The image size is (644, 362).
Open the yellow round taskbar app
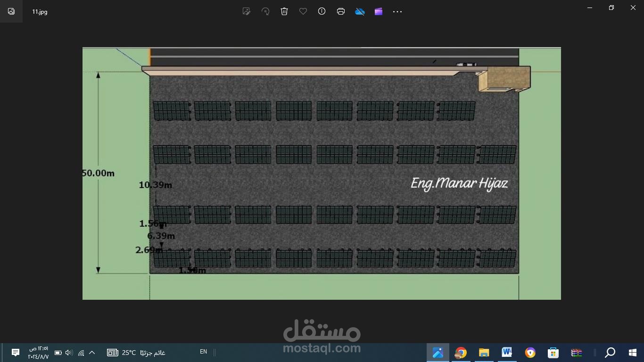pos(530,353)
